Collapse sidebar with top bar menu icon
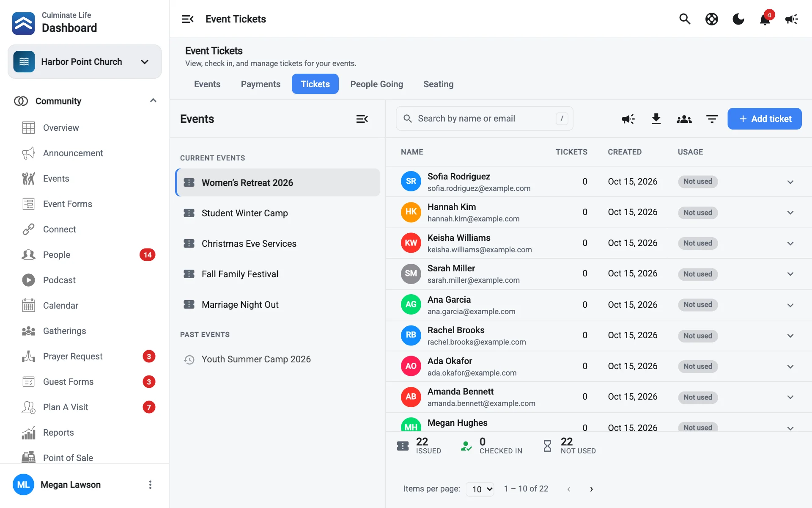The image size is (812, 508). tap(187, 19)
